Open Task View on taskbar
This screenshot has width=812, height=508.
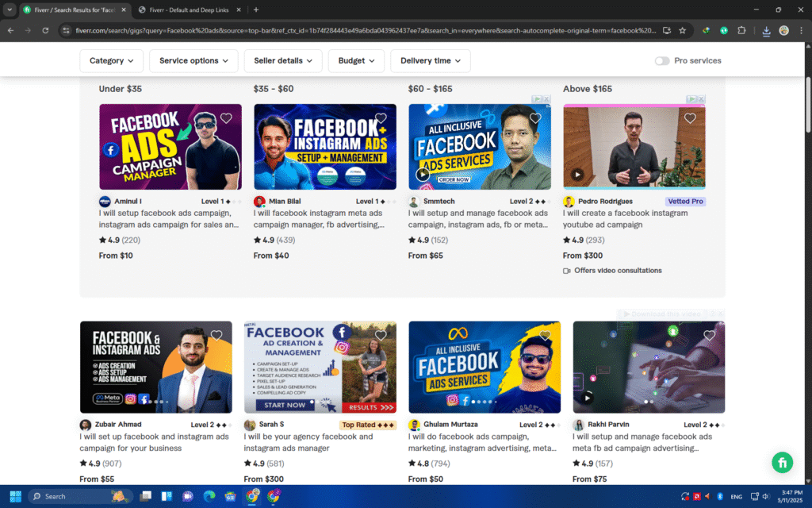[x=146, y=496]
